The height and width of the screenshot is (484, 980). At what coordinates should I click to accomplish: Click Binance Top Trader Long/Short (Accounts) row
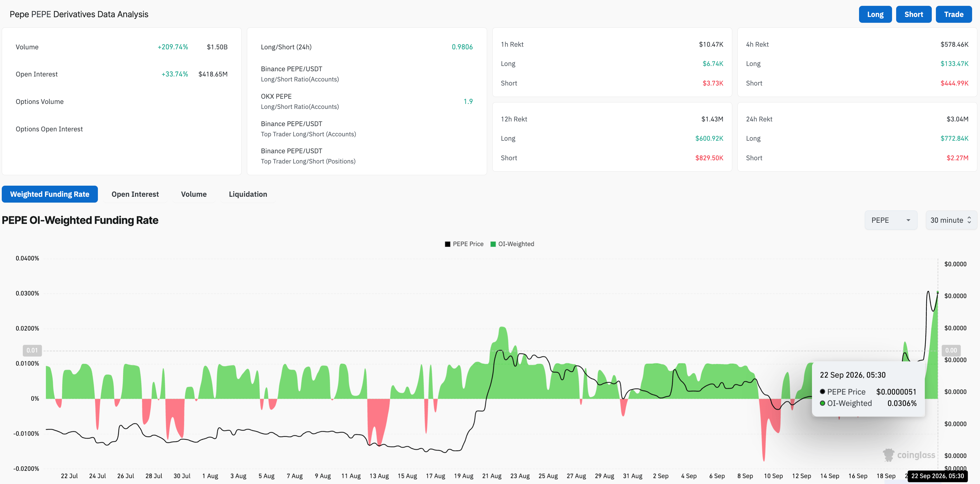coord(367,129)
